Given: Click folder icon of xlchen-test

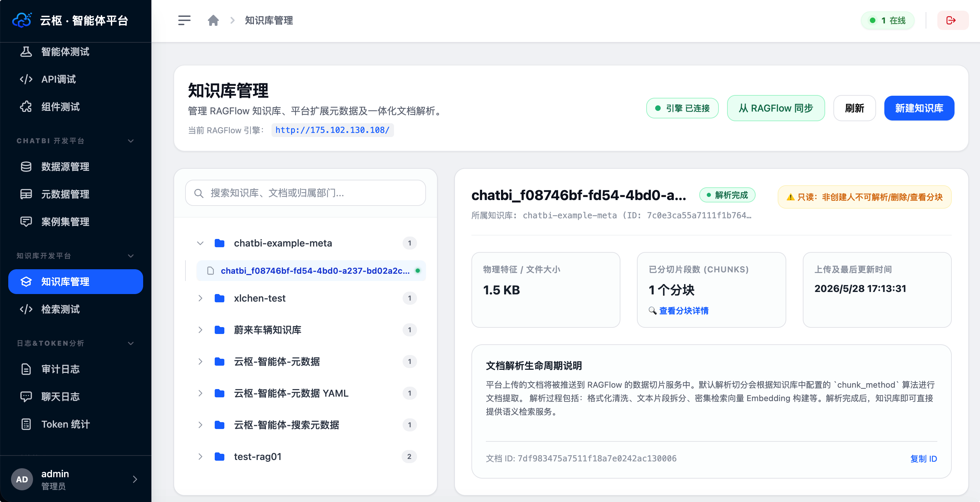Looking at the screenshot, I should coord(220,298).
